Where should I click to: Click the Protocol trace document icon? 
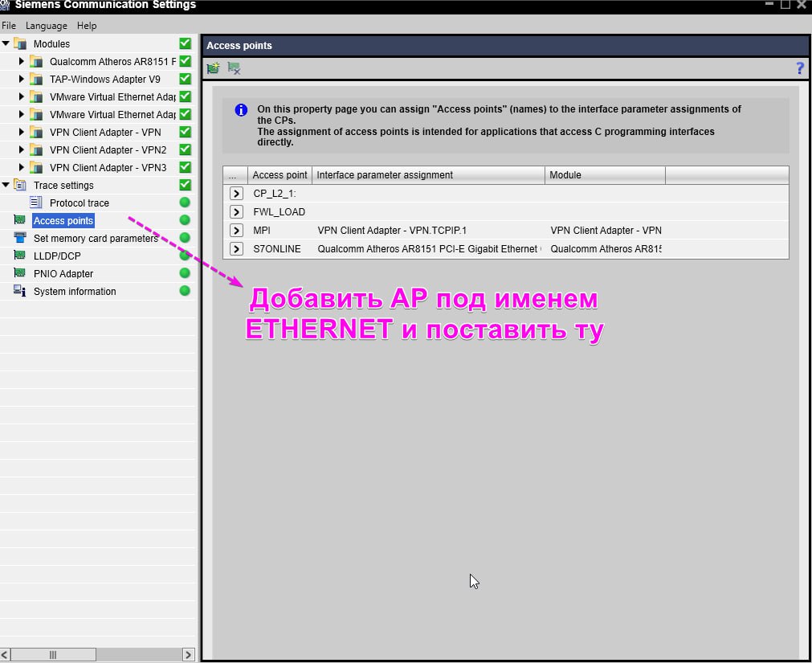point(36,203)
